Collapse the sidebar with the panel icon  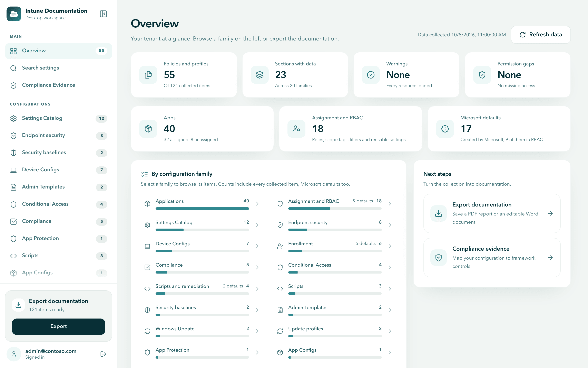[x=103, y=14]
